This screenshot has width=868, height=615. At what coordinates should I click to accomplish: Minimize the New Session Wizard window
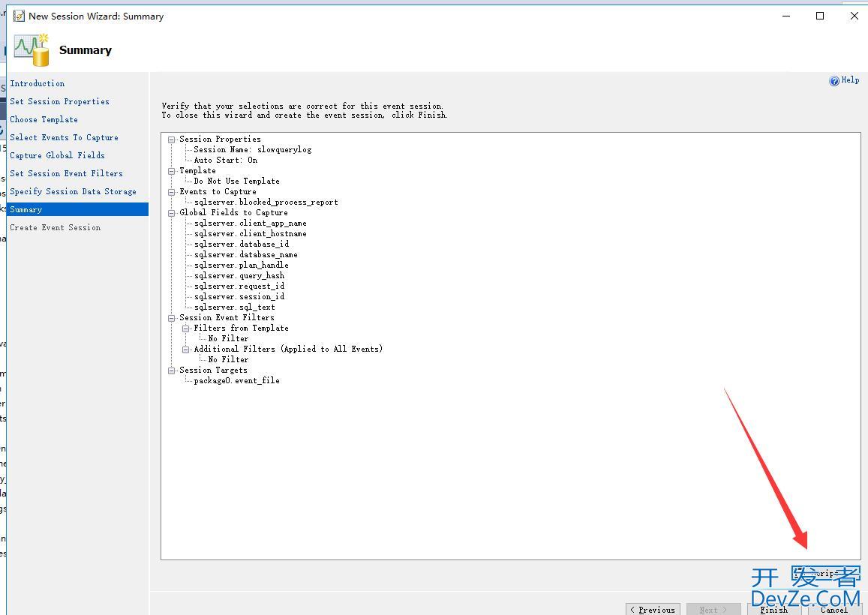tap(786, 16)
